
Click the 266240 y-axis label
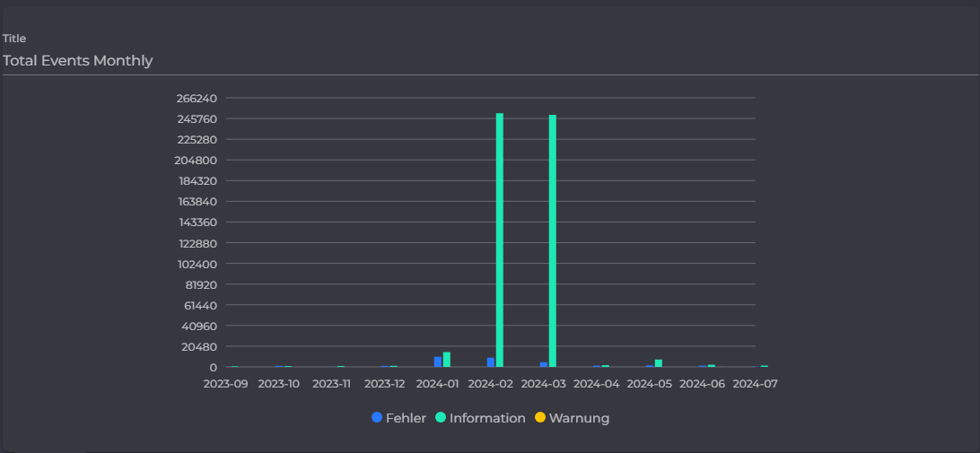tap(197, 98)
